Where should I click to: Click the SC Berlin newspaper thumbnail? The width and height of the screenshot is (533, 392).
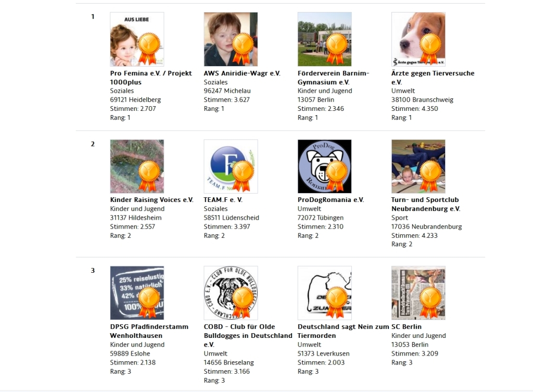pos(418,293)
